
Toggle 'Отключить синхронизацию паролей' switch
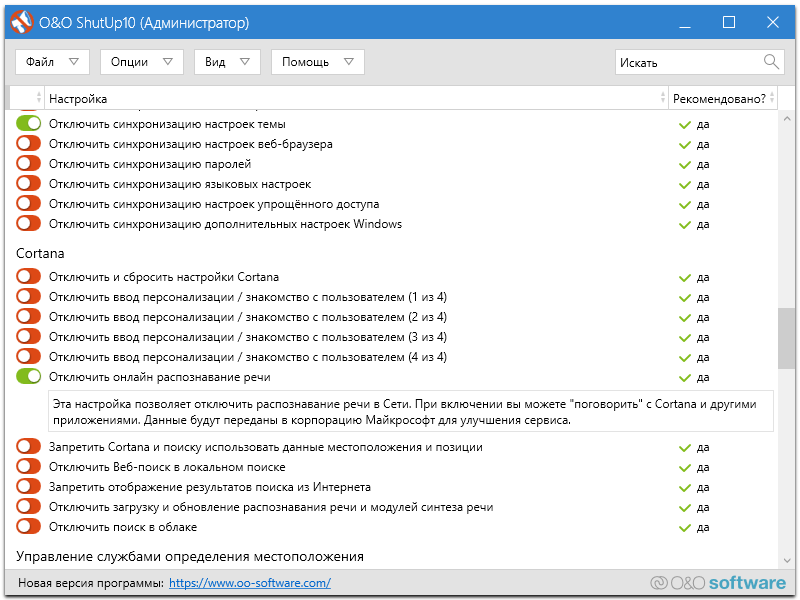pyautogui.click(x=29, y=164)
